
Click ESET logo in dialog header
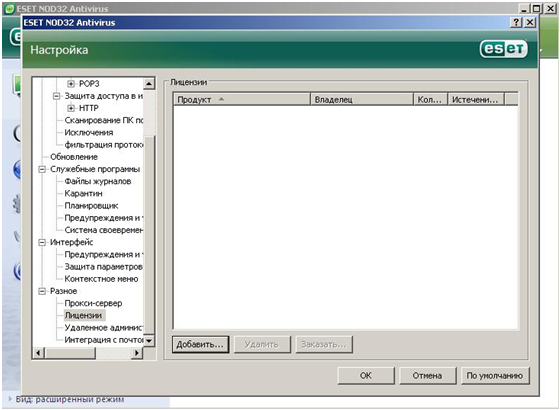[x=504, y=49]
